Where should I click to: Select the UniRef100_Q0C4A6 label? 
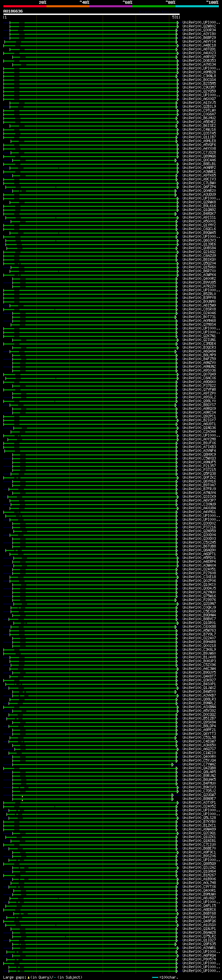199,160
